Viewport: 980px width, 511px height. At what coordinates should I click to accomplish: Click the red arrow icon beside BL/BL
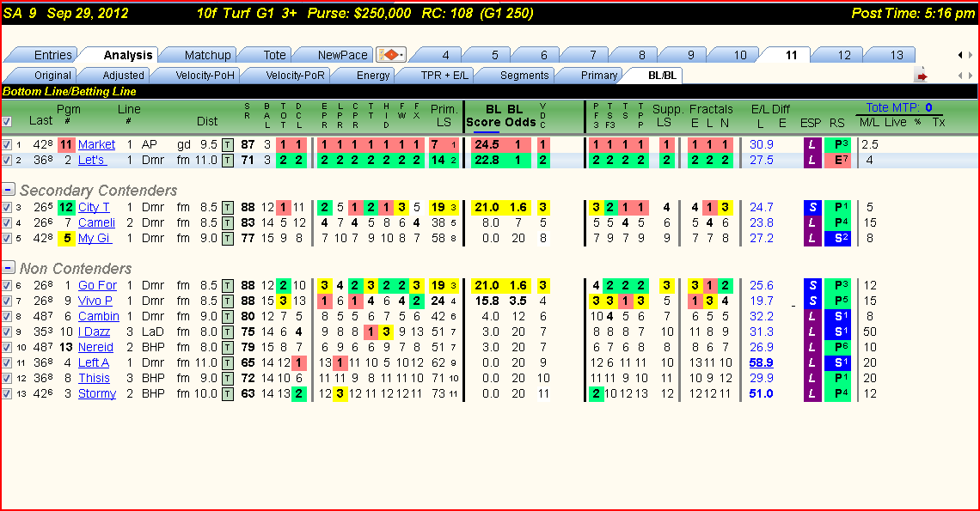click(921, 76)
